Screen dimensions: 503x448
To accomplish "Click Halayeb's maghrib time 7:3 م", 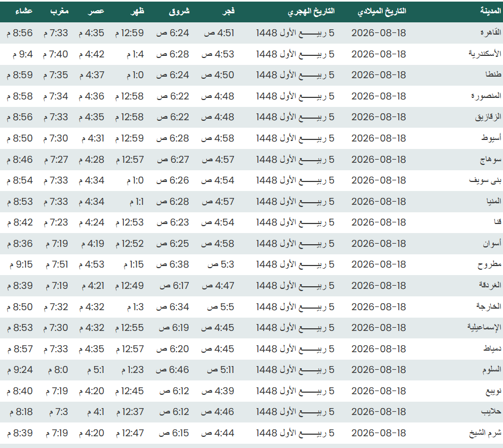I will click(x=58, y=412).
